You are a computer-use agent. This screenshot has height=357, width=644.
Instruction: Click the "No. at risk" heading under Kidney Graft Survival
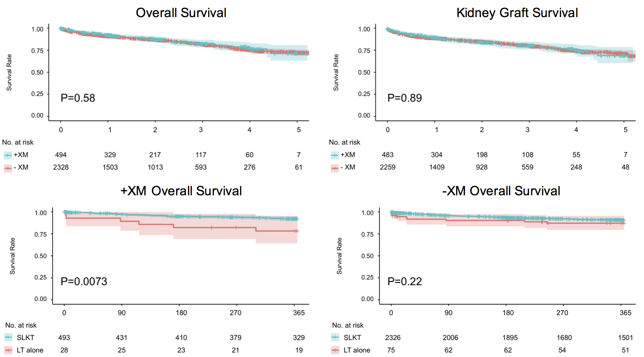tap(344, 142)
